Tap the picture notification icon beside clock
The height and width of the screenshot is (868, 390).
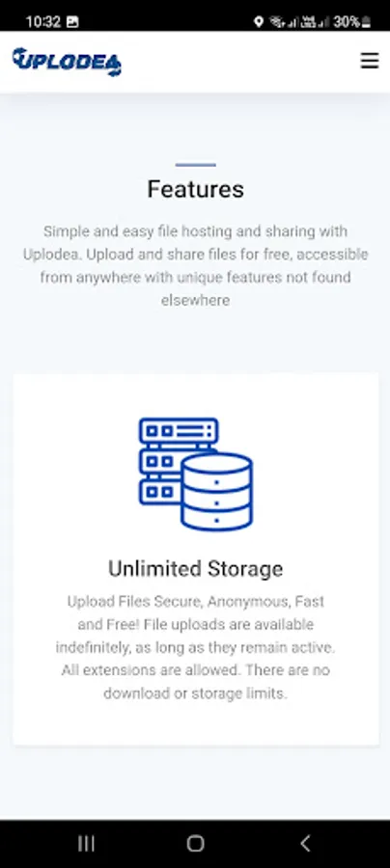pyautogui.click(x=72, y=22)
